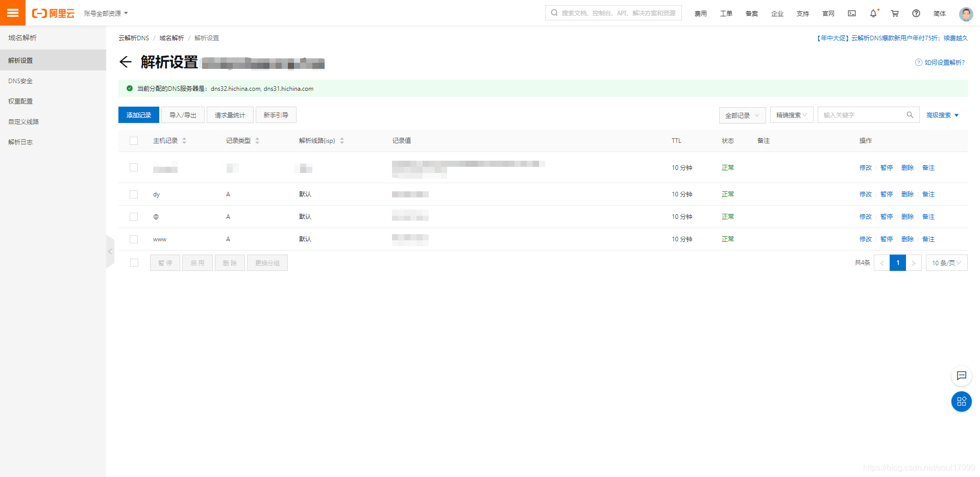
Task: Open the shopping cart icon
Action: point(895,13)
